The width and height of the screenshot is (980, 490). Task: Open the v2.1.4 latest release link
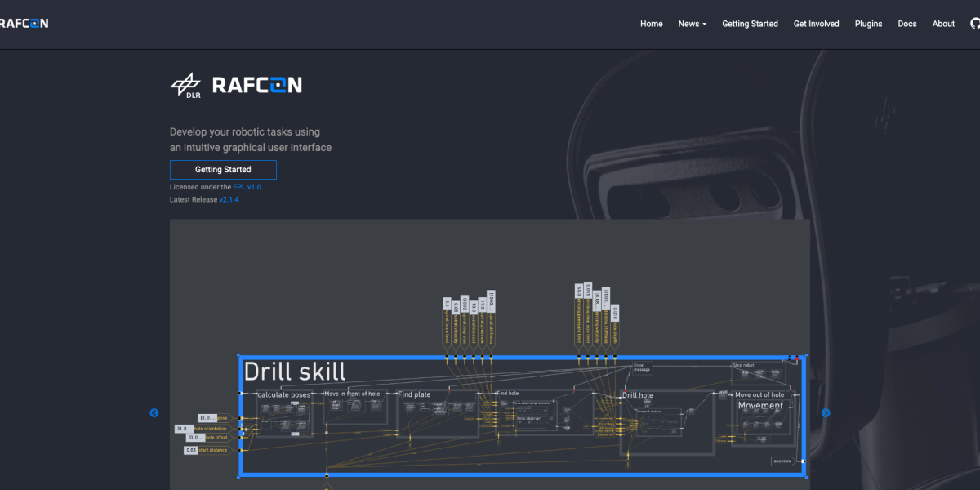[229, 199]
